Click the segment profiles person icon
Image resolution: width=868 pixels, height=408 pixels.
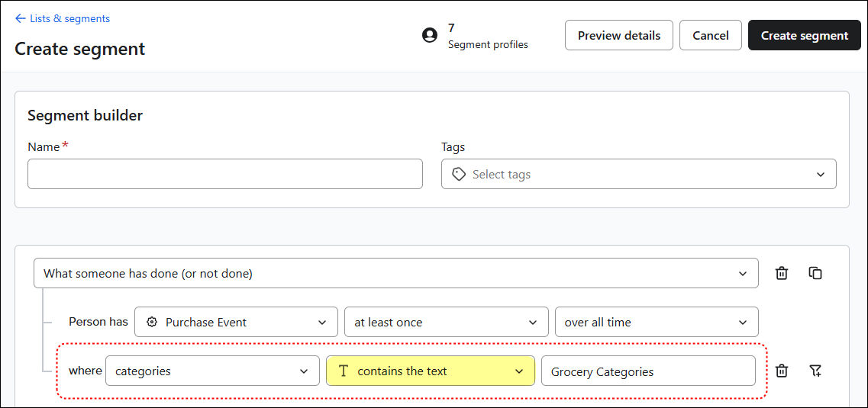[x=430, y=35]
